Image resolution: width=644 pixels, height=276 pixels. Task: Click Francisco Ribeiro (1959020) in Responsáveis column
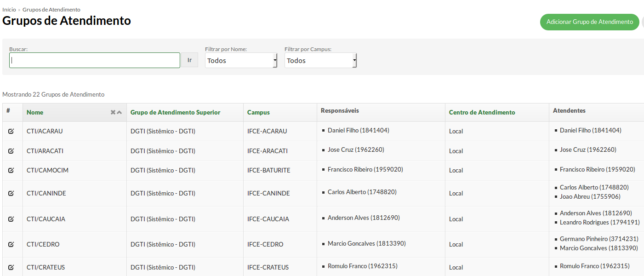[365, 169]
